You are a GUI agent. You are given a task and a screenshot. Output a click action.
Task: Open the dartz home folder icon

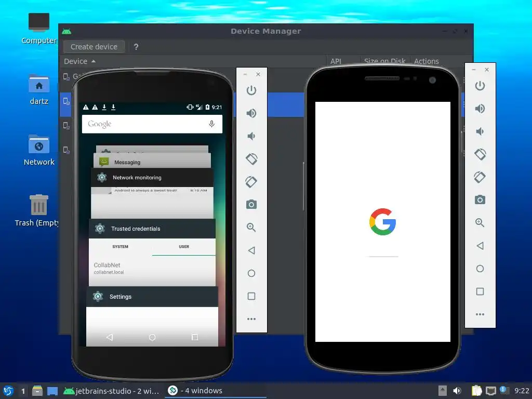39,89
